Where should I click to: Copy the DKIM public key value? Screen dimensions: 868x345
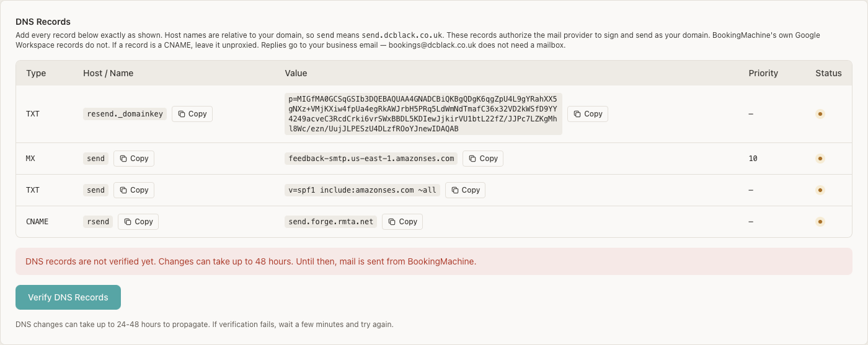click(x=588, y=114)
